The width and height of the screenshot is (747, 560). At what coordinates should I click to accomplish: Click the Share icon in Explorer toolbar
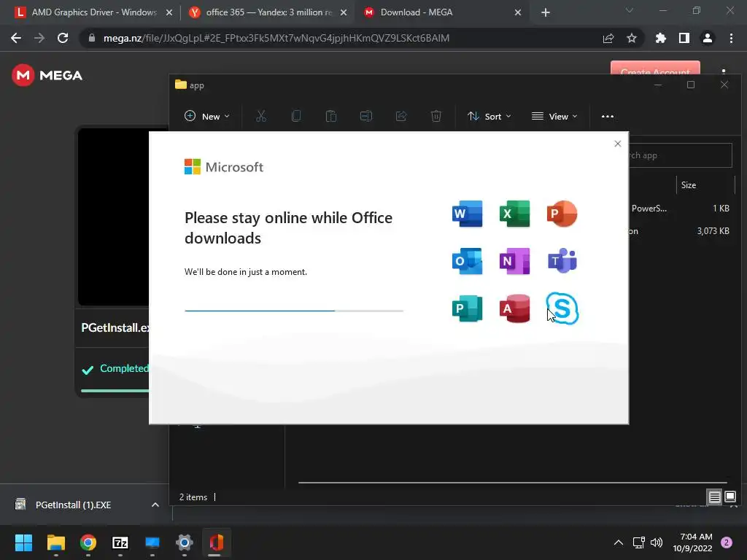pos(401,116)
